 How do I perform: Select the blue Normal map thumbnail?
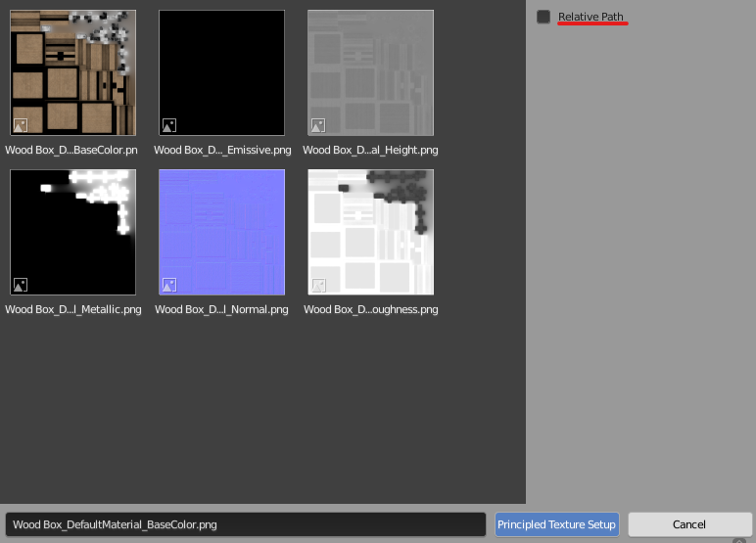point(221,232)
